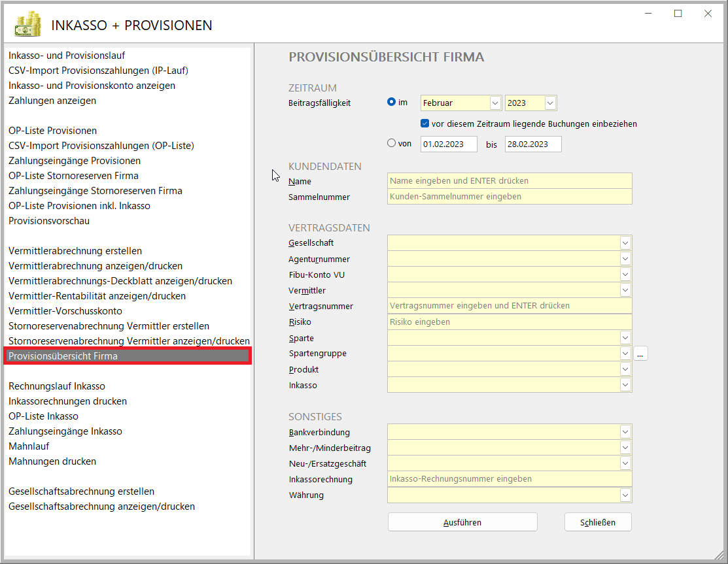Screen dimensions: 728x564
Task: Uncheck 'vor diesem Zeitraum liegende Buchungen einbeziehen'
Action: [x=425, y=124]
